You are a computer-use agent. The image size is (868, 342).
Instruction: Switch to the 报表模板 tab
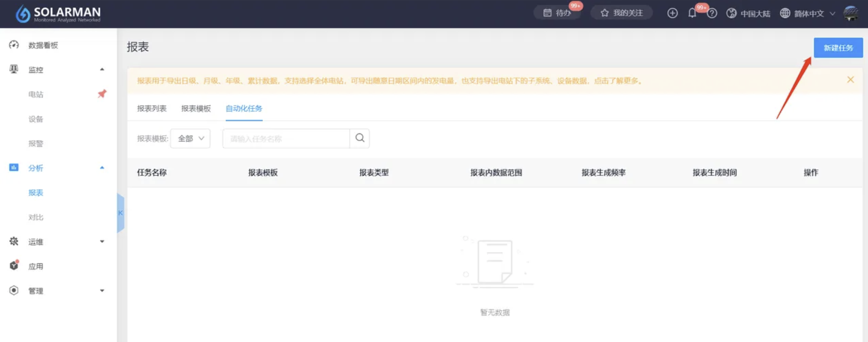pos(196,108)
